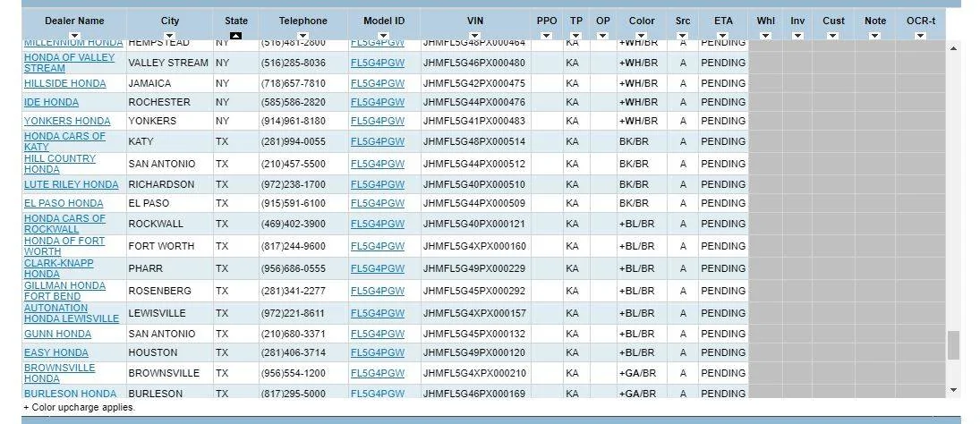Click the table vertical scrollbar thumb
This screenshot has width=980, height=424.
tap(953, 345)
